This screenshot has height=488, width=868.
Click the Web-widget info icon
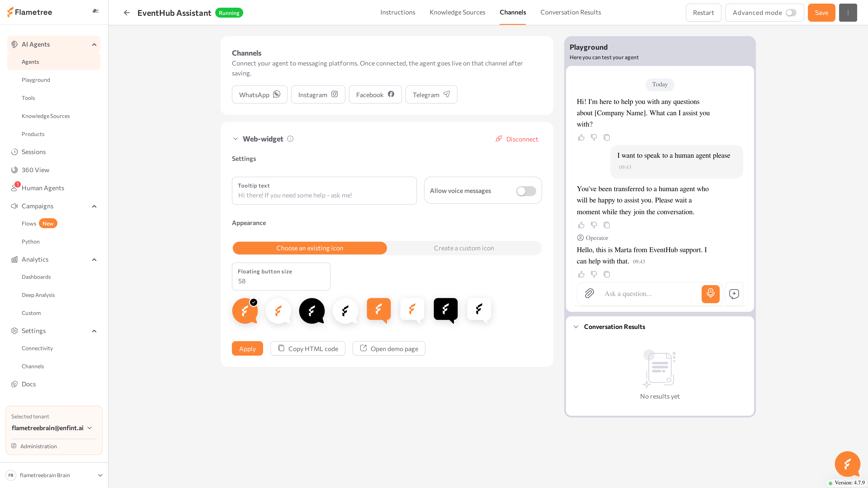click(290, 139)
